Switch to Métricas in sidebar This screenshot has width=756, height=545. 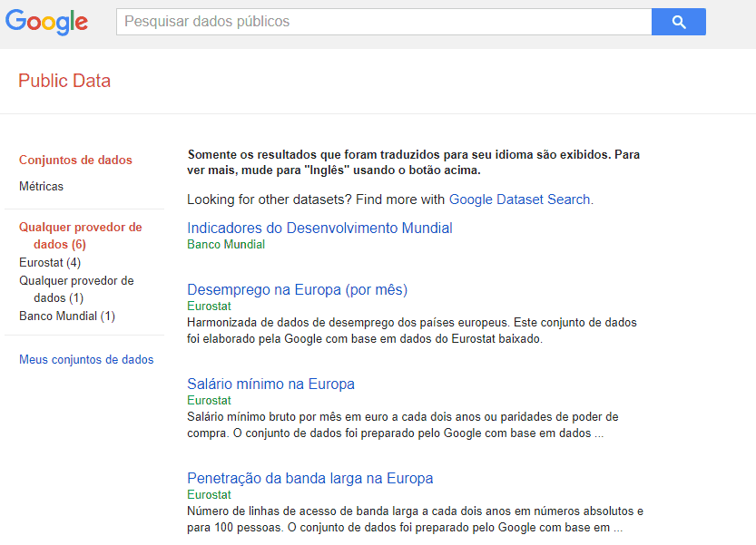42,186
